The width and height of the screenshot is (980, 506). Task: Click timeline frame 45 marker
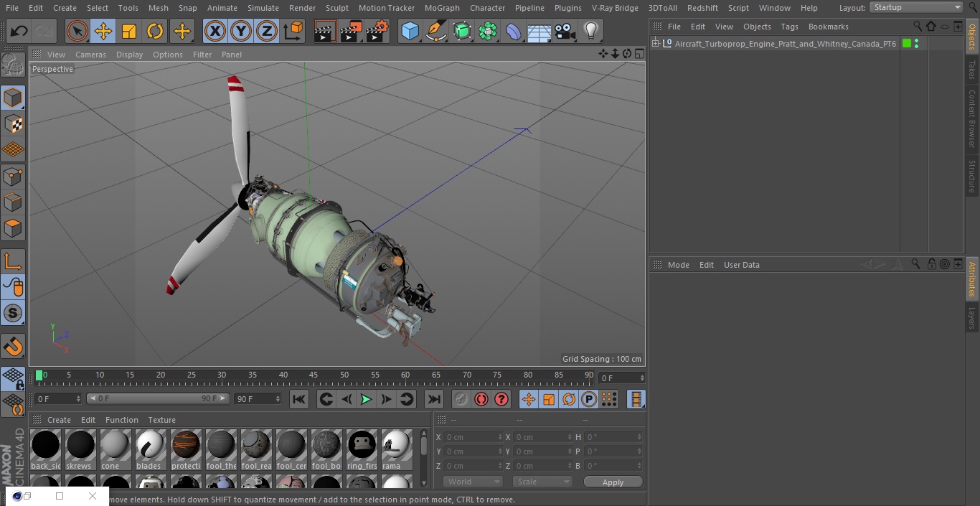(x=314, y=375)
